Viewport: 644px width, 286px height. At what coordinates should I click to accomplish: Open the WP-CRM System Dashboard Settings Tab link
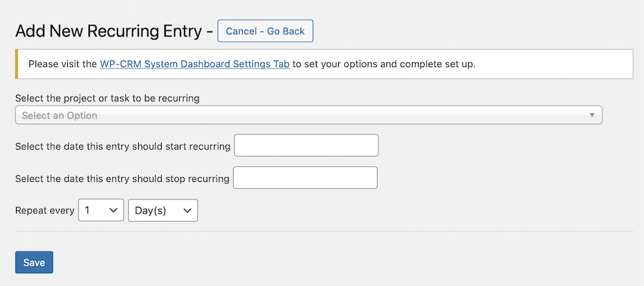(195, 64)
